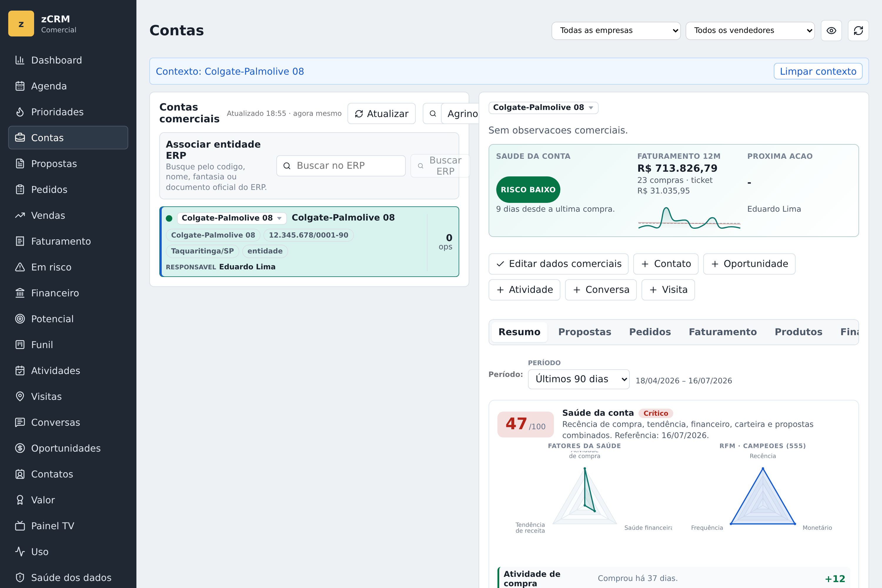The width and height of the screenshot is (882, 588).
Task: Switch to the Propostas tab
Action: 585,332
